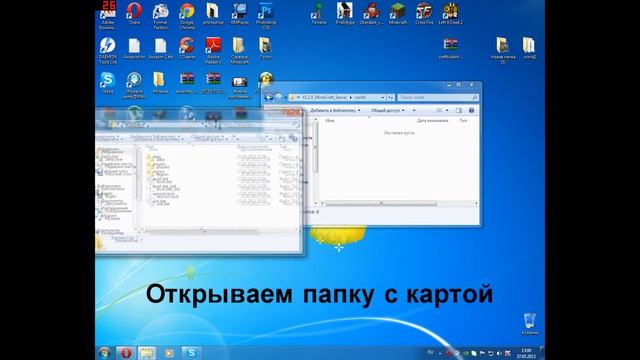Viewport: 640px width, 360px height.
Task: Refresh the world folder address bar
Action: (x=391, y=98)
